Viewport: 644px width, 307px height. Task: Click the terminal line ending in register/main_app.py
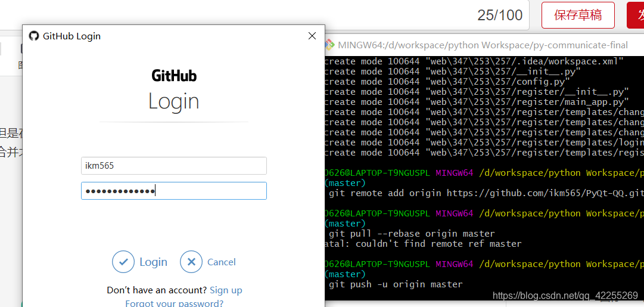coord(477,101)
